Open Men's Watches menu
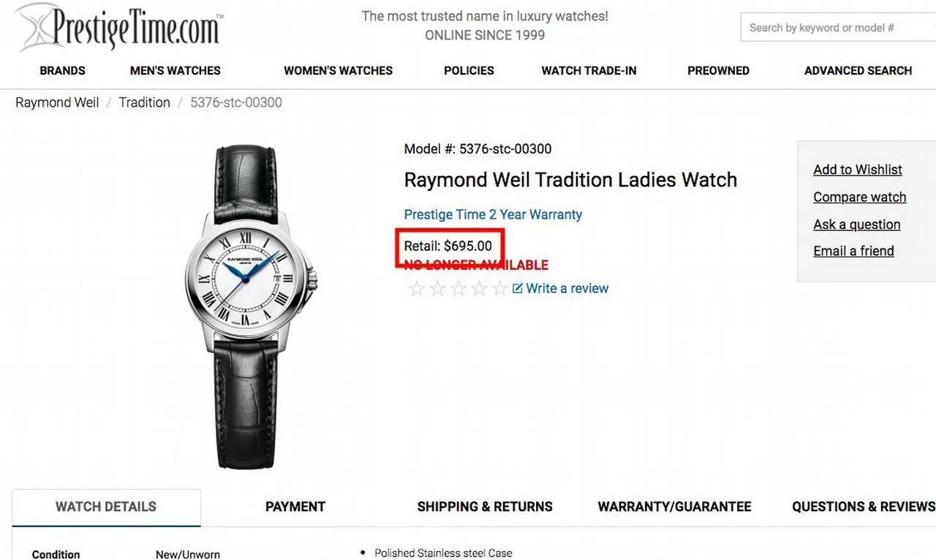 coord(175,71)
